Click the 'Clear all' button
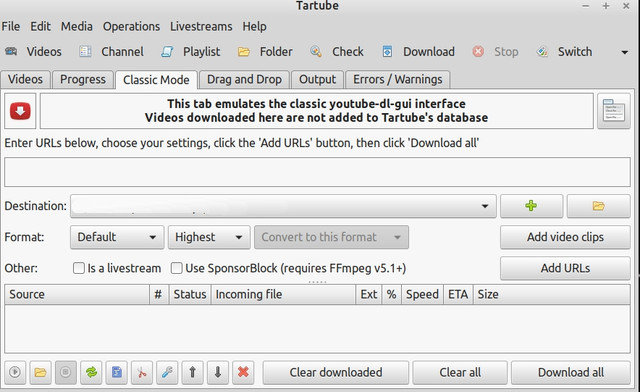This screenshot has height=392, width=640. 460,372
